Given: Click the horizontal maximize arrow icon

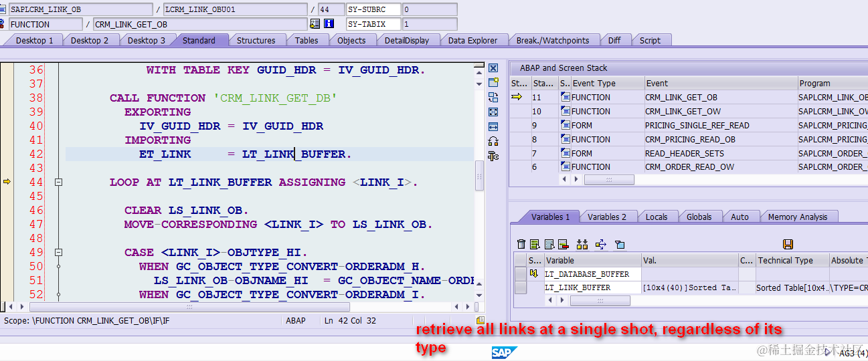Looking at the screenshot, I should (493, 126).
